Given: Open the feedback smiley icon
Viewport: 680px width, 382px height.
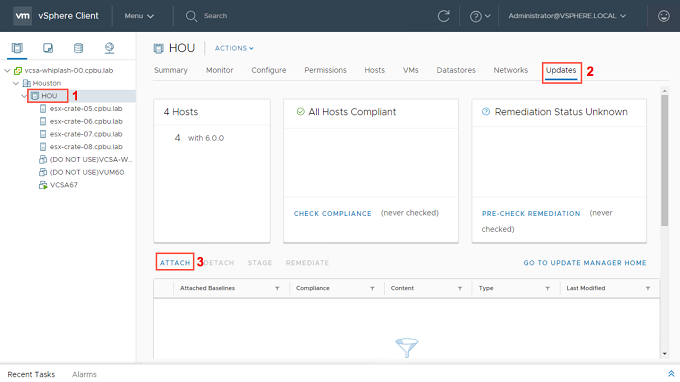Looking at the screenshot, I should (664, 16).
